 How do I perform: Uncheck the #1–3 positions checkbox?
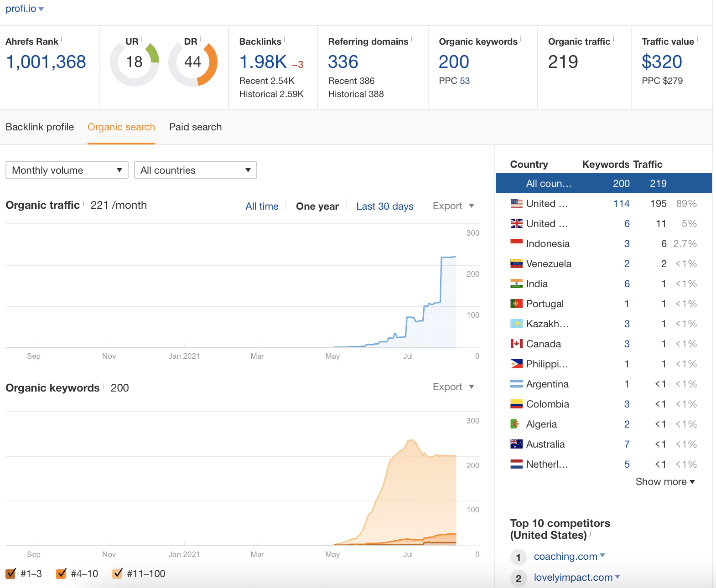click(x=10, y=573)
